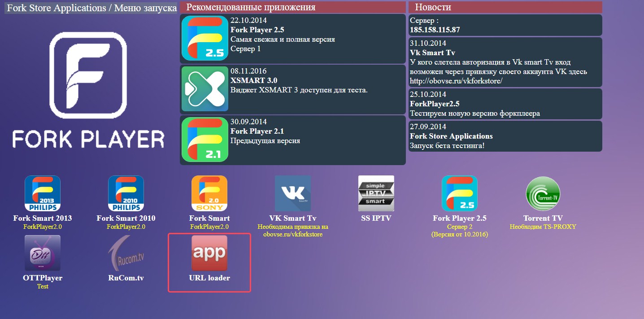Click the OTTPlayer label
This screenshot has width=644, height=319.
pyautogui.click(x=43, y=278)
